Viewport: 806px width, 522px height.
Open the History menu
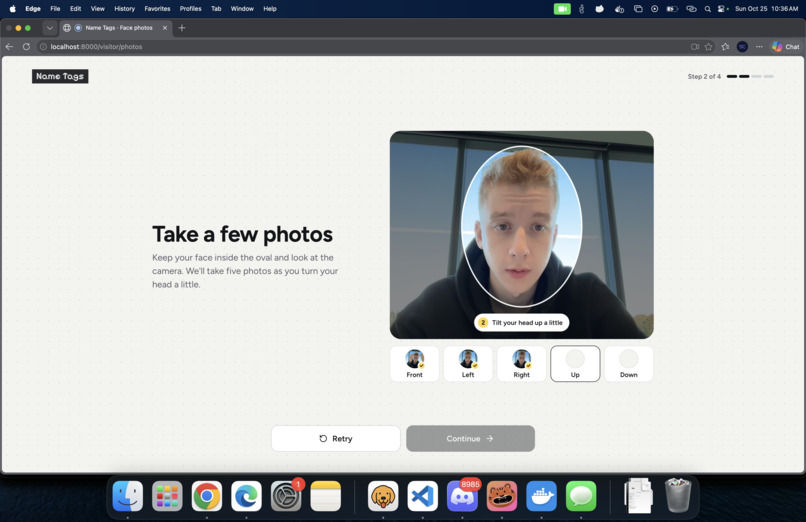(124, 9)
